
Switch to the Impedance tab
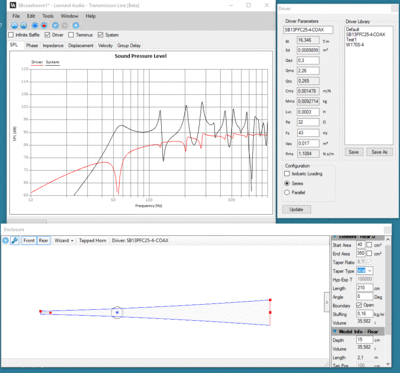coord(53,45)
